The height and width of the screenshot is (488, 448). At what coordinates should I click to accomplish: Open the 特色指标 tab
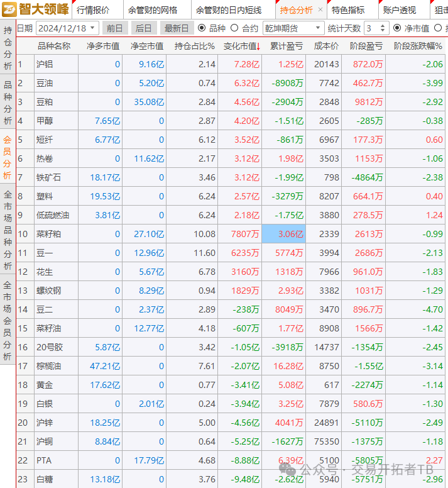point(348,10)
